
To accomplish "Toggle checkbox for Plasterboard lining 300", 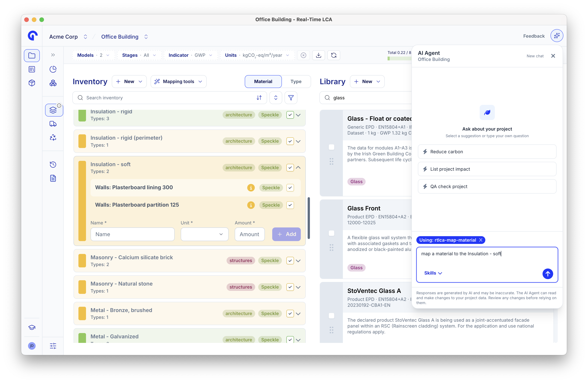I will click(290, 188).
